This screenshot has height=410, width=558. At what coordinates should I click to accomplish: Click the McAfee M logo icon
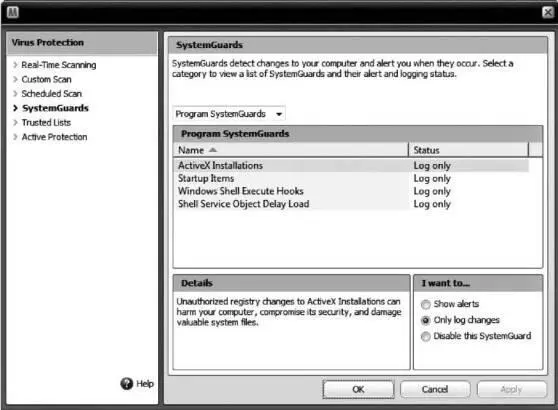[13, 12]
